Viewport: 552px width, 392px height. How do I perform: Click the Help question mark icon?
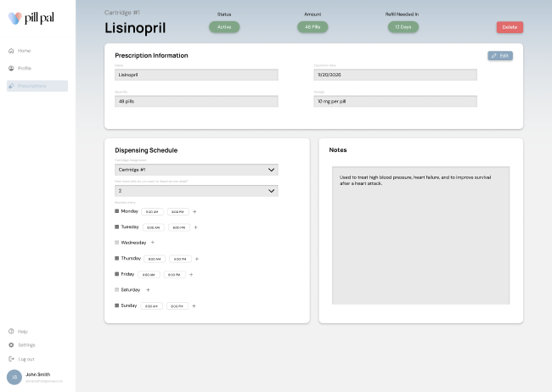(11, 331)
